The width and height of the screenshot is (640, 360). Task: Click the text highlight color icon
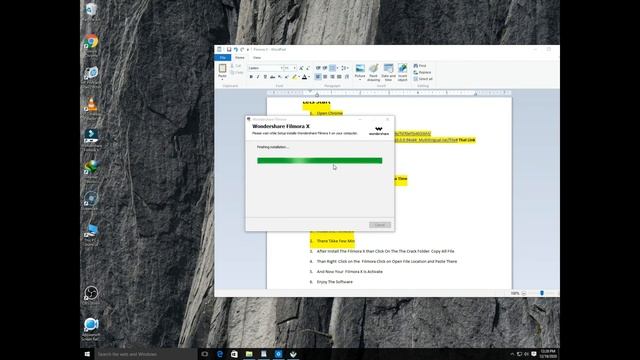click(x=294, y=77)
